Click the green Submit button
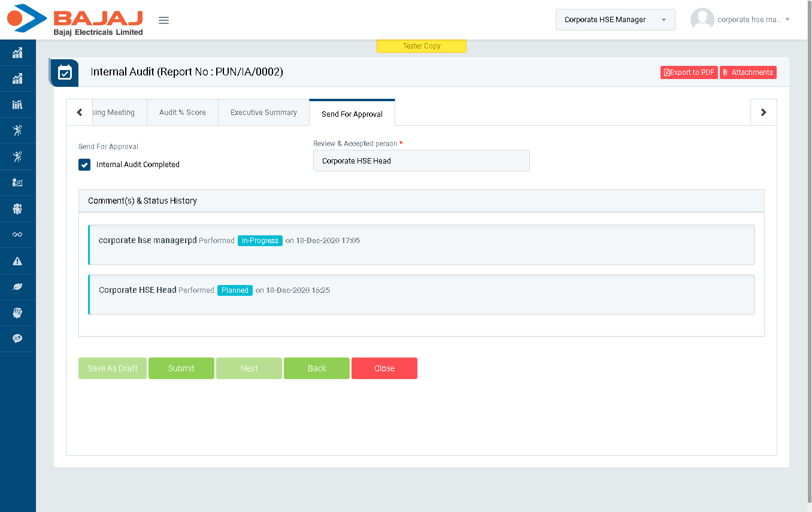Screen dimensions: 812x512 [x=181, y=368]
